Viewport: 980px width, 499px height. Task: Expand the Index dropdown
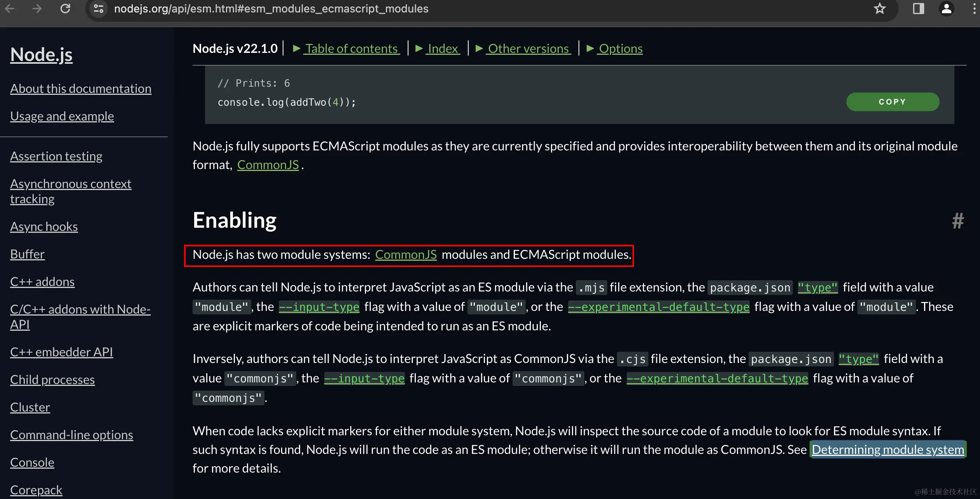tap(443, 49)
